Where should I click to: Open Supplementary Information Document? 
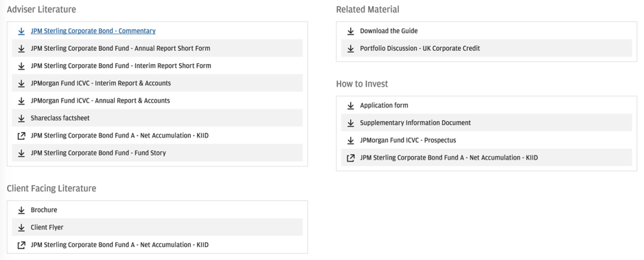click(x=415, y=122)
